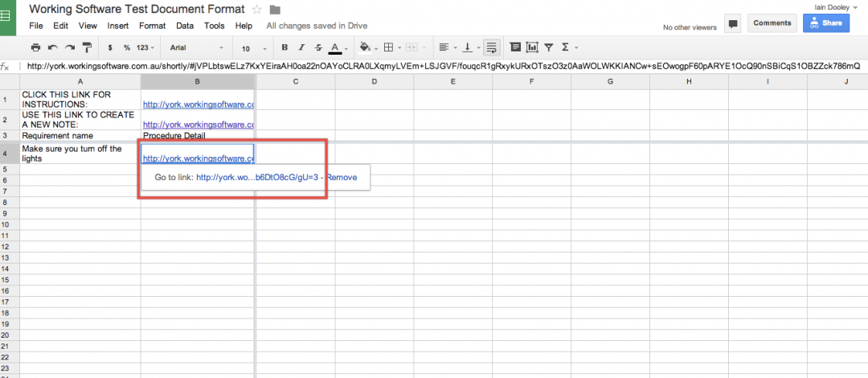Select cell with 'Procedure Detail'

point(198,135)
